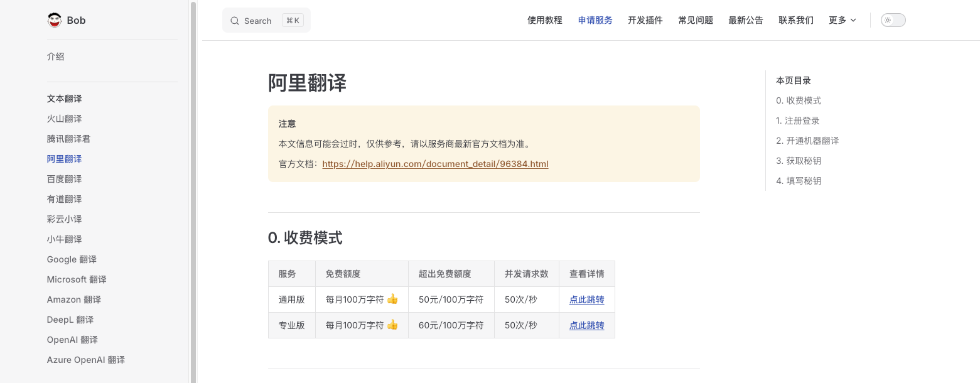Select 腾讯翻译君 in the sidebar

tap(69, 139)
